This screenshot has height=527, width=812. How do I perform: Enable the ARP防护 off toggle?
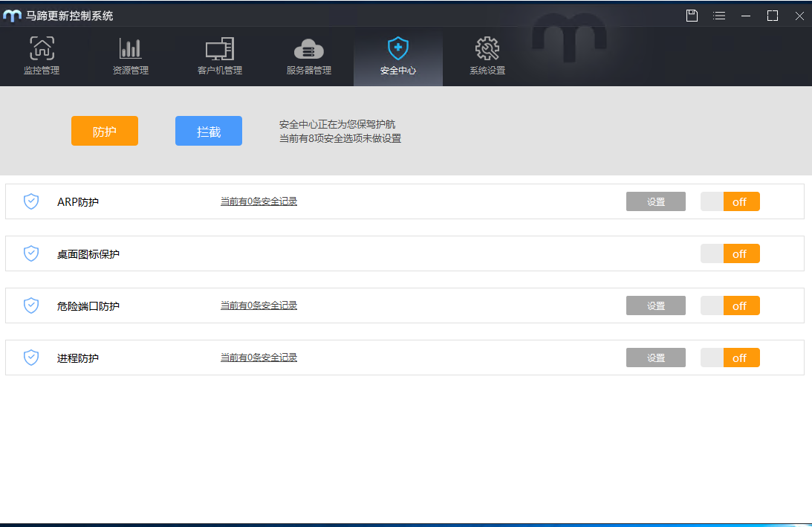[x=730, y=201]
